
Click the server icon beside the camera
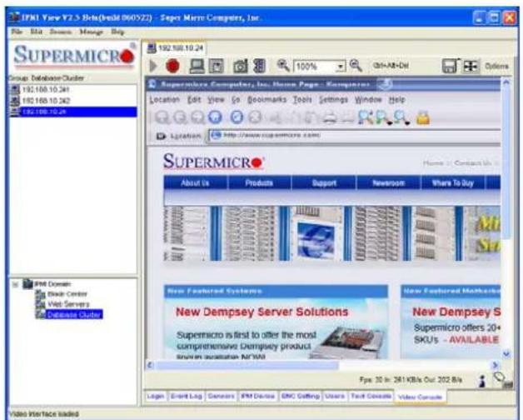259,66
